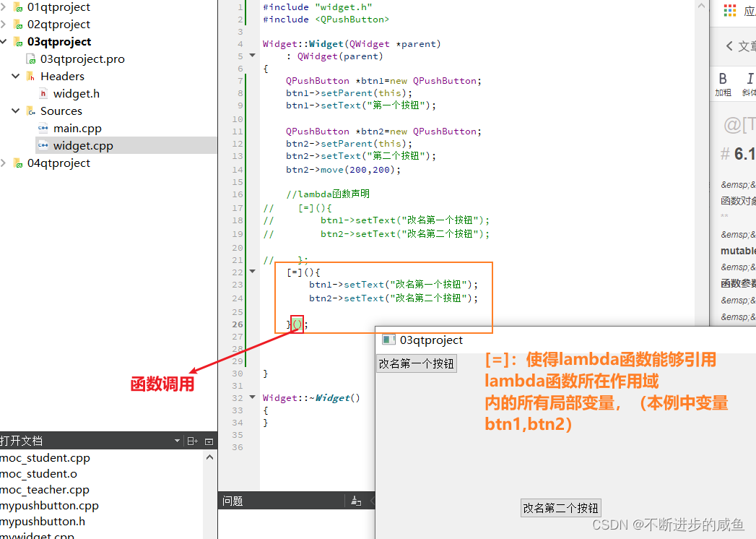This screenshot has width=756, height=539.
Task: Click the Sources folder icon
Action: pyautogui.click(x=31, y=111)
